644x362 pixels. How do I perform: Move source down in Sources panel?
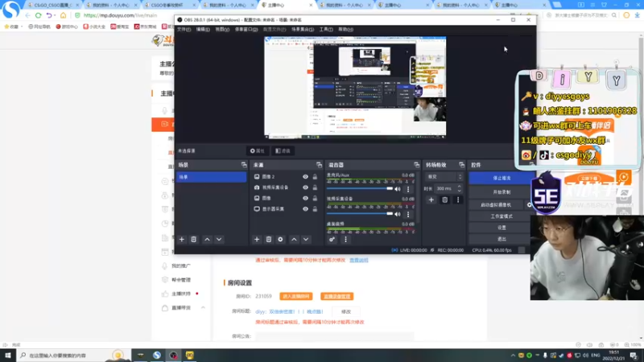click(306, 239)
